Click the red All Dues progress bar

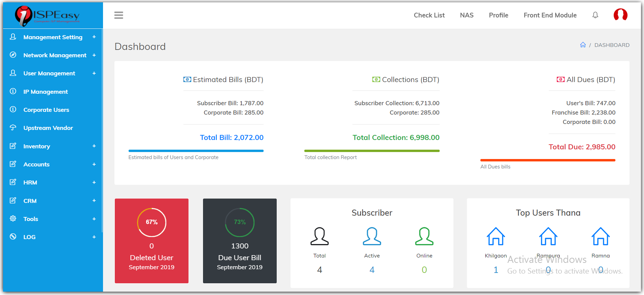(548, 160)
